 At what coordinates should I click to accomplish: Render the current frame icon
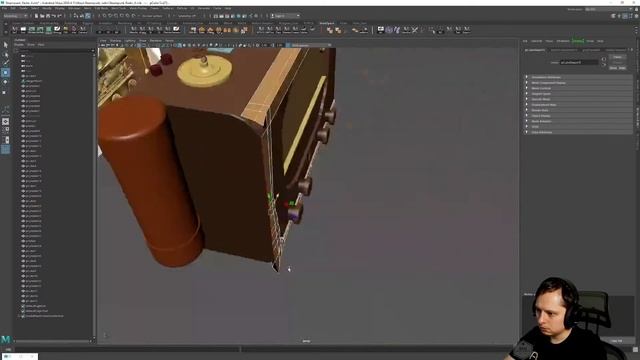tap(222, 16)
